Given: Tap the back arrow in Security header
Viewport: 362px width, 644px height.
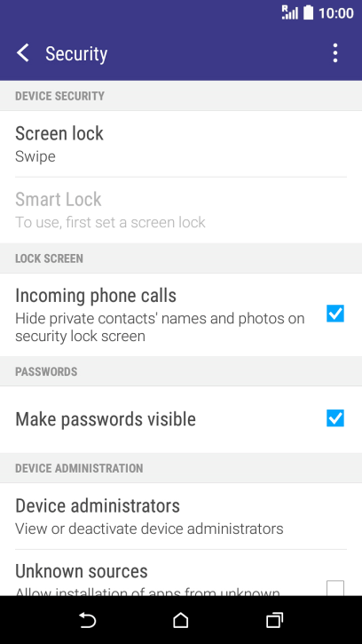Looking at the screenshot, I should 23,53.
